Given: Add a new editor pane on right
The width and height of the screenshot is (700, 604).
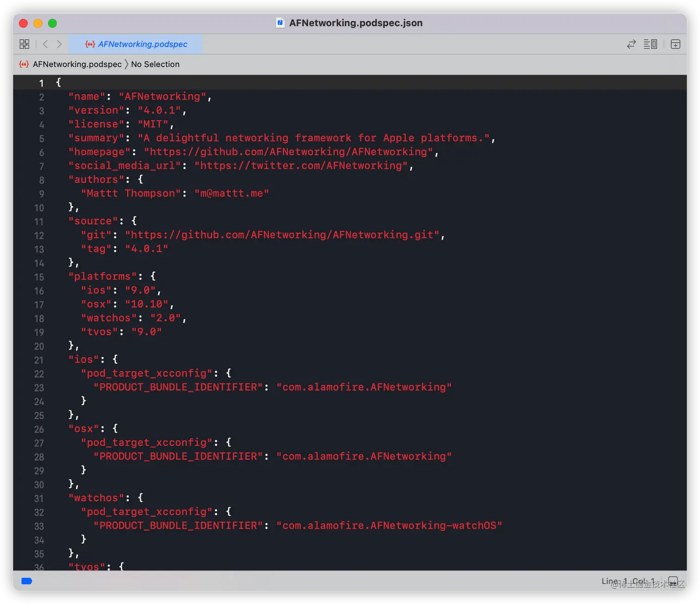Looking at the screenshot, I should tap(675, 44).
